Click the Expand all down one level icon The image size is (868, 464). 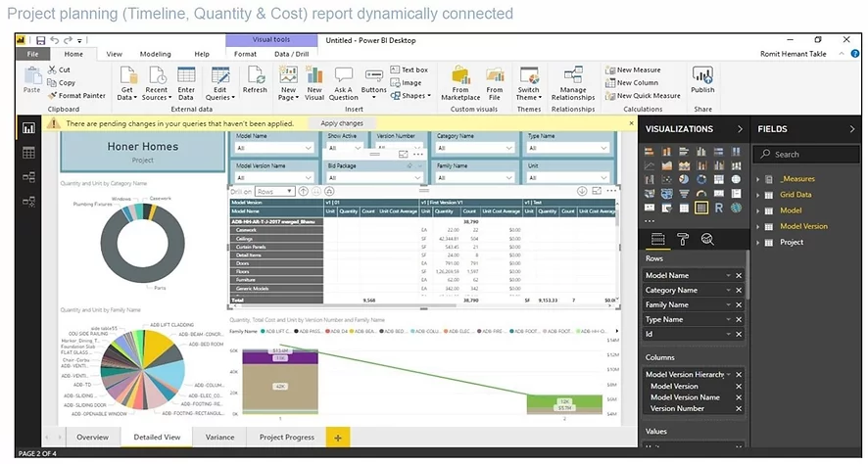click(329, 191)
